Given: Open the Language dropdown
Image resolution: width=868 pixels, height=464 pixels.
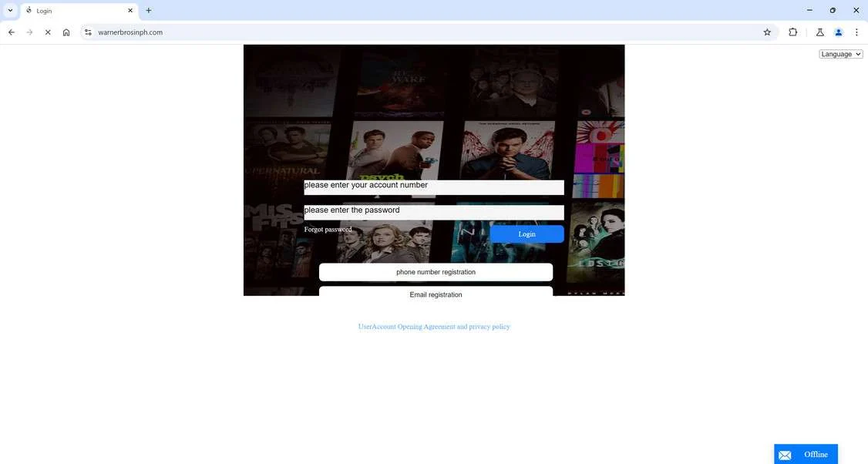Looking at the screenshot, I should click(841, 54).
